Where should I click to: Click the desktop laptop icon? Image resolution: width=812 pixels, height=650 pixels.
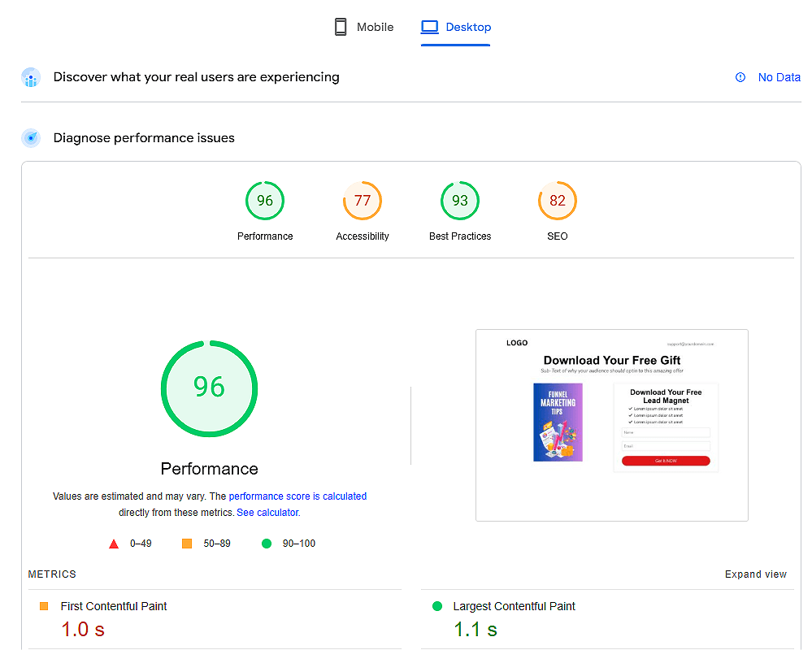(430, 27)
